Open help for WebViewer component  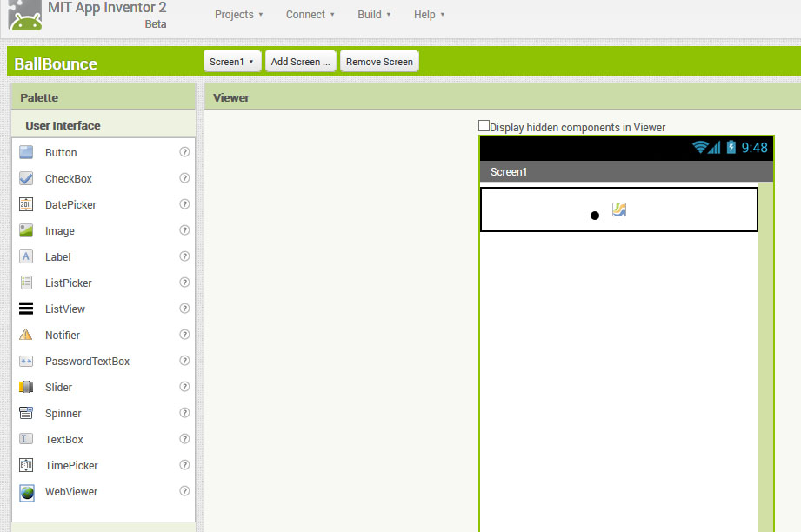pyautogui.click(x=184, y=490)
